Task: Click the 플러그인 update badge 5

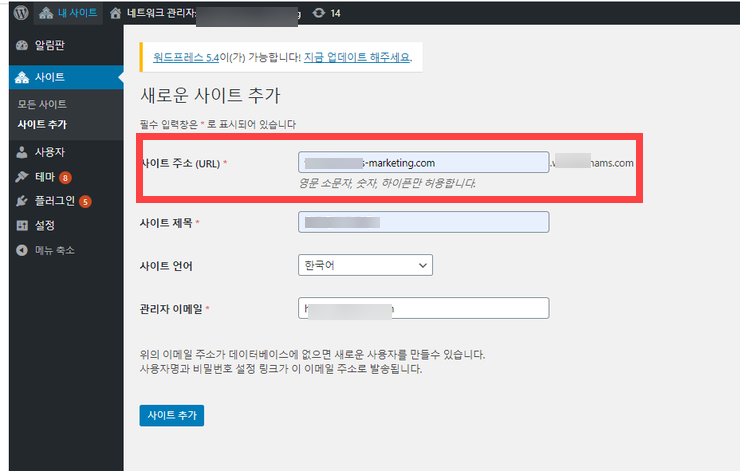Action: [85, 202]
